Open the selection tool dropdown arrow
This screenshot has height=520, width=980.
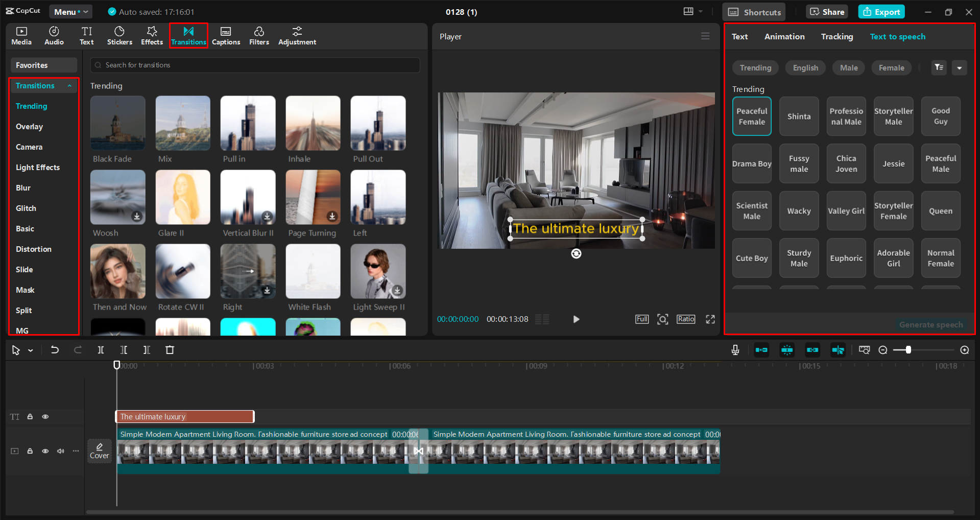coord(31,350)
